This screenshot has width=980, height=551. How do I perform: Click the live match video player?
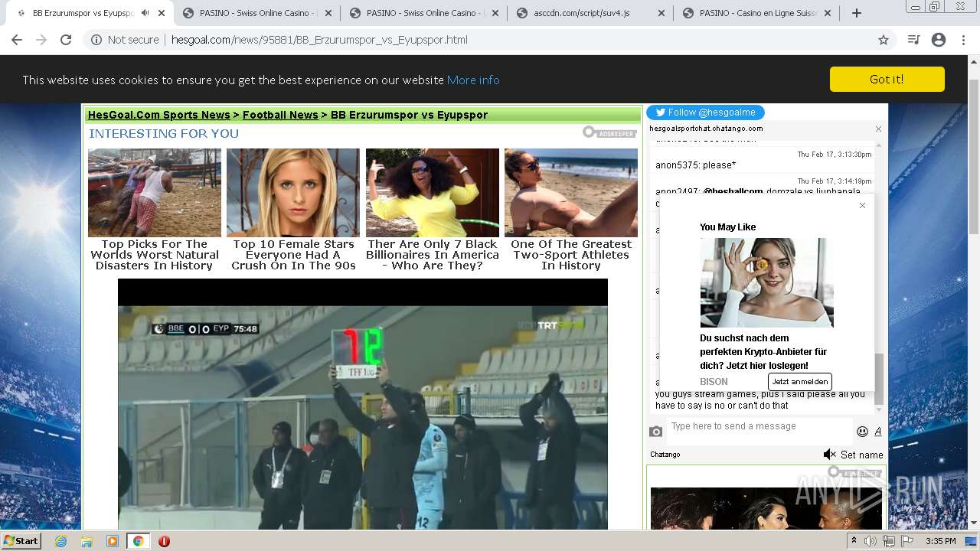click(363, 404)
